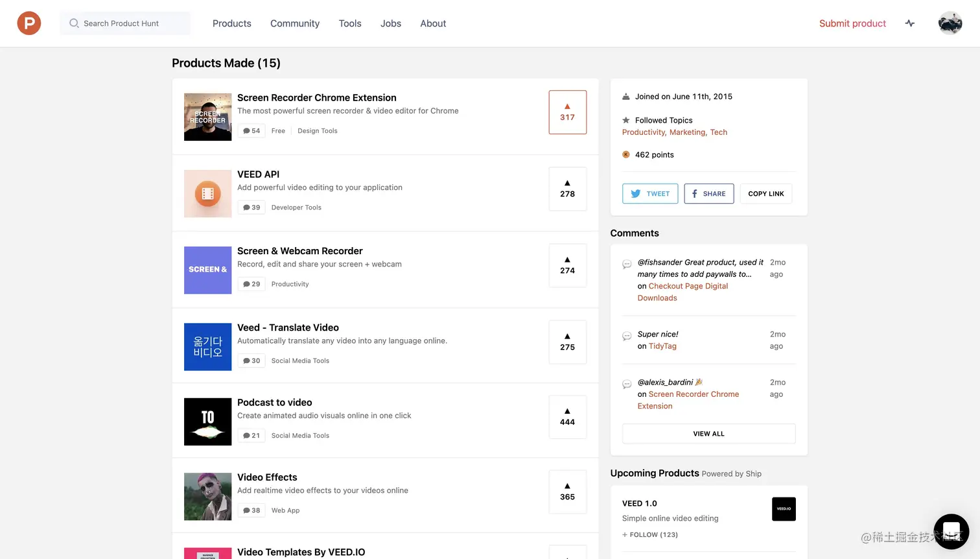Open the Screen & Webcam Recorder thumbnail
The height and width of the screenshot is (559, 980).
(208, 270)
